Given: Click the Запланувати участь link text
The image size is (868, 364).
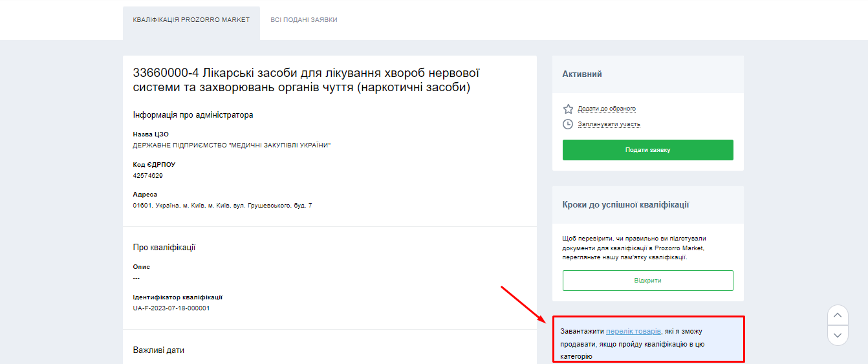Looking at the screenshot, I should tap(609, 124).
